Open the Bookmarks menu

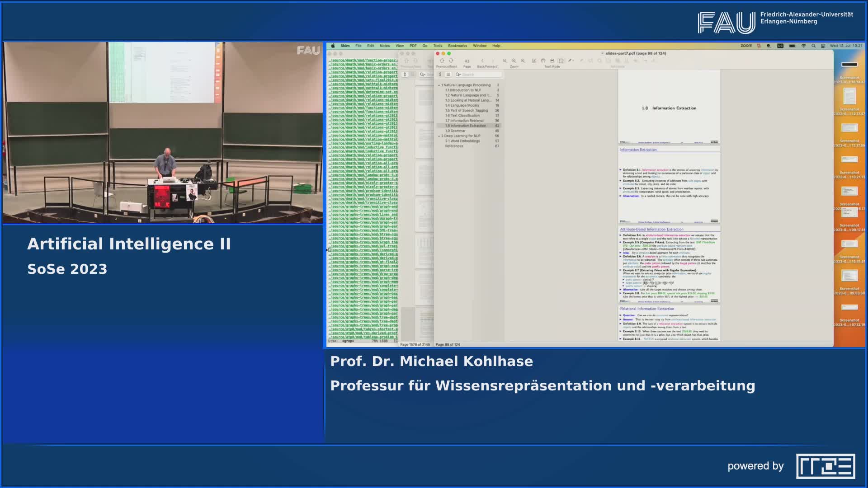tap(457, 46)
